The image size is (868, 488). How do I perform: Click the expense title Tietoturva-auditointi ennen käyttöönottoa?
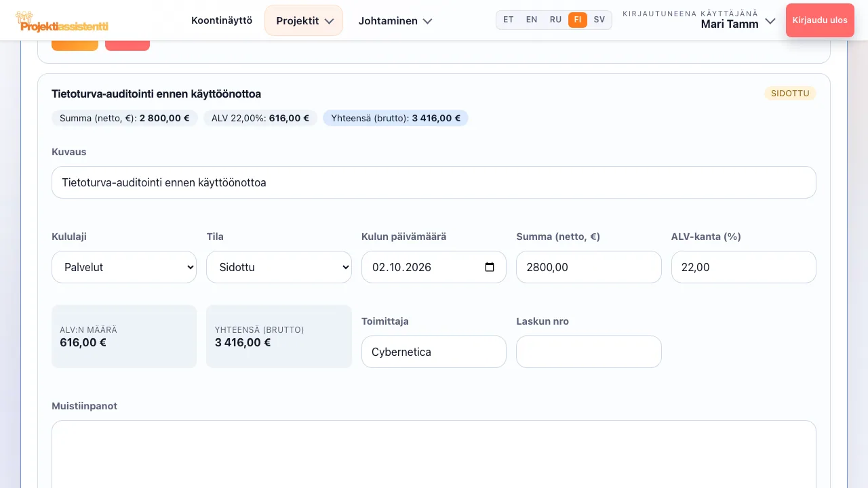tap(156, 94)
